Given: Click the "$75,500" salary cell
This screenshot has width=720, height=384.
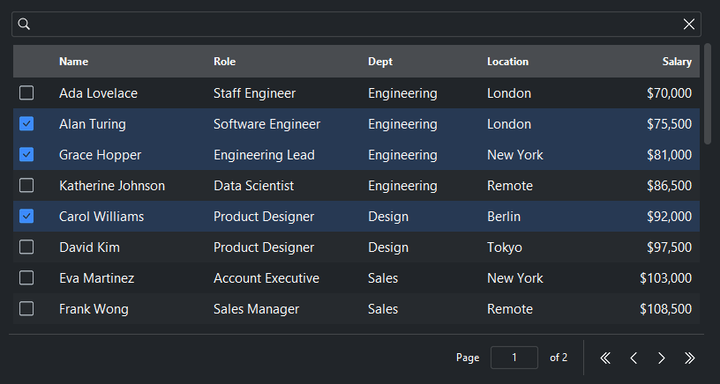Looking at the screenshot, I should [669, 124].
